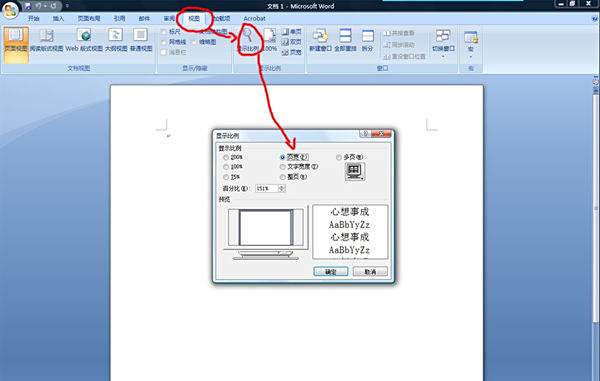
Task: Select the Whole Page (整页) radio button
Action: 283,177
